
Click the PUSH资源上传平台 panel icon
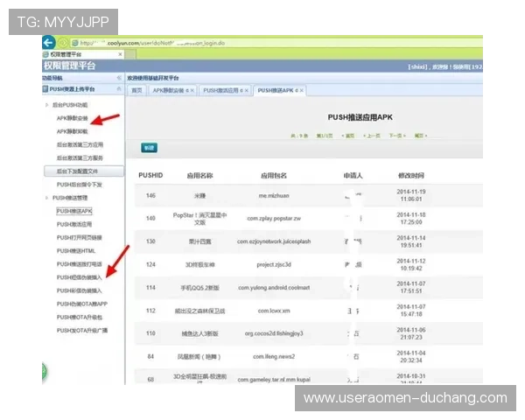pyautogui.click(x=45, y=89)
